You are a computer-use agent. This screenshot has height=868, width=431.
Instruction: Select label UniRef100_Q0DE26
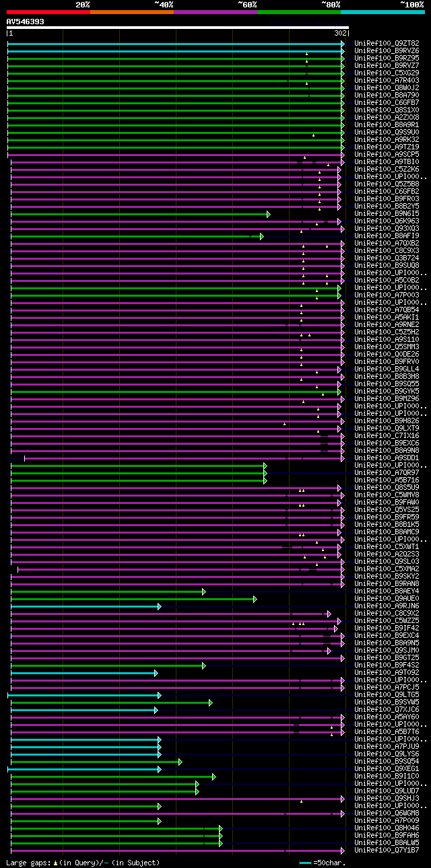[x=387, y=354]
